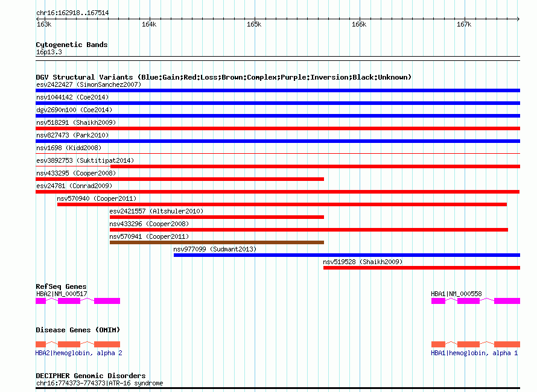Click the nsv1044142 (Coe2014) label
The width and height of the screenshot is (537, 392).
72,97
